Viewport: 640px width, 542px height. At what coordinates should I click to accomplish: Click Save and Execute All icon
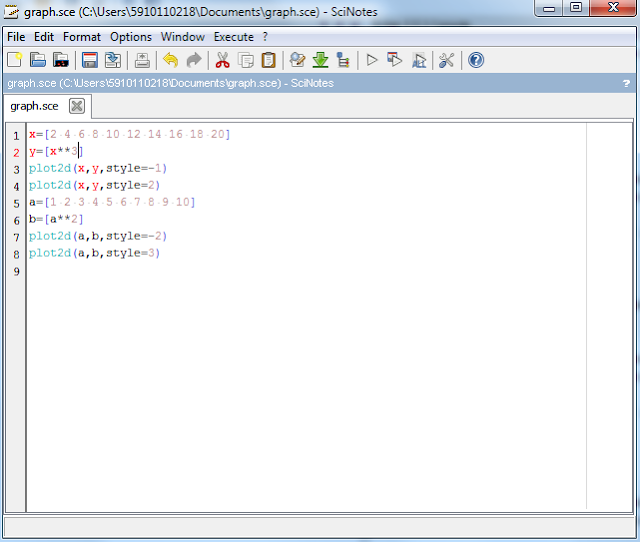tap(419, 60)
